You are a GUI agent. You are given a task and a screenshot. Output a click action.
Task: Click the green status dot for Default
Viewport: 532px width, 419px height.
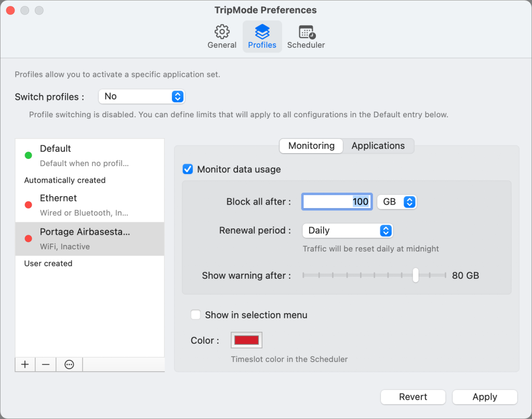point(29,155)
